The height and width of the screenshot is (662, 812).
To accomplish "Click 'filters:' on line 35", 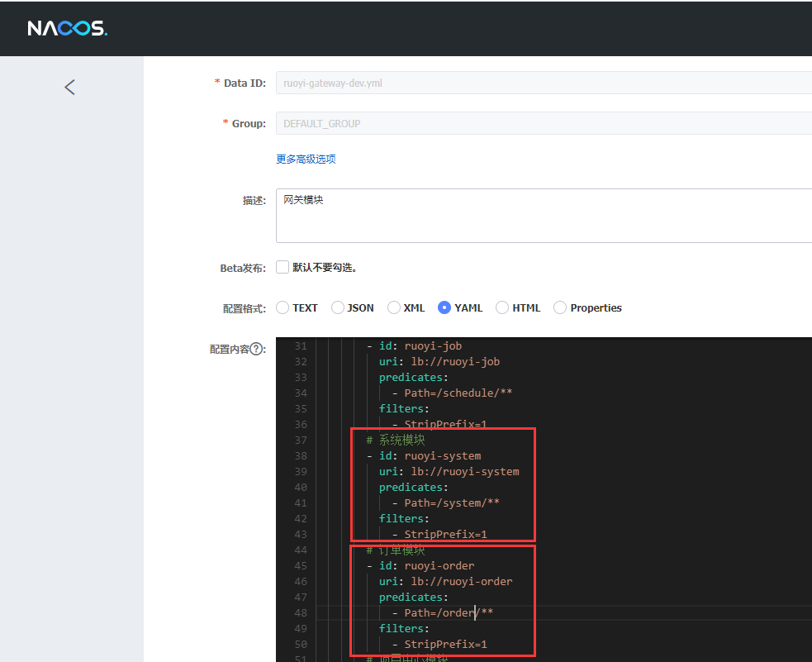I will pos(404,409).
